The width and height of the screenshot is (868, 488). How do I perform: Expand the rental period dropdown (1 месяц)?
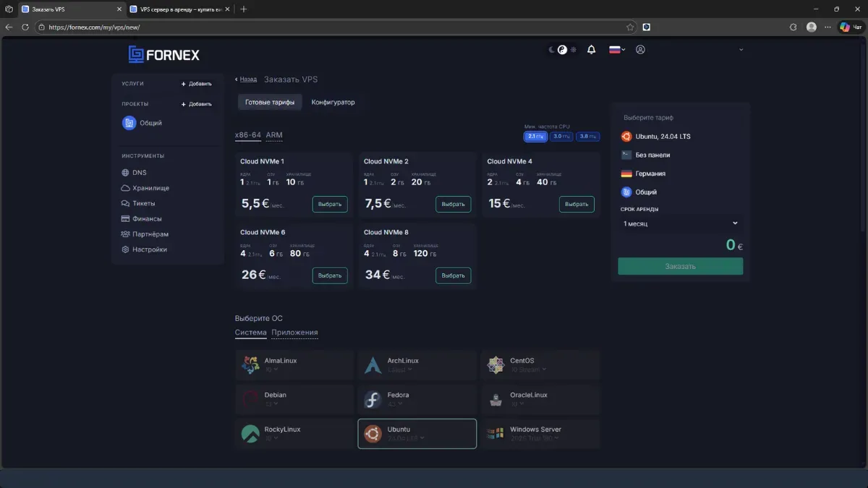(x=680, y=223)
